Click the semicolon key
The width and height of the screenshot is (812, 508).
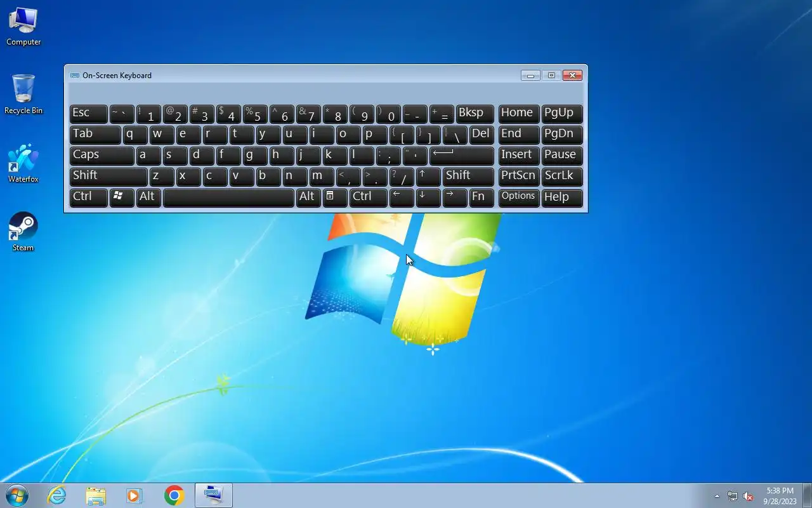[x=388, y=156]
